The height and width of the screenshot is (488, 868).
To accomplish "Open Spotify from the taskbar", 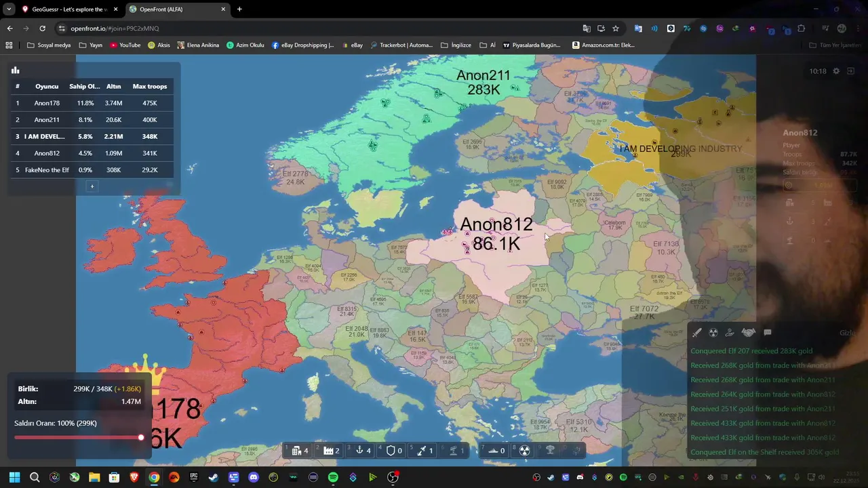I will click(x=333, y=477).
